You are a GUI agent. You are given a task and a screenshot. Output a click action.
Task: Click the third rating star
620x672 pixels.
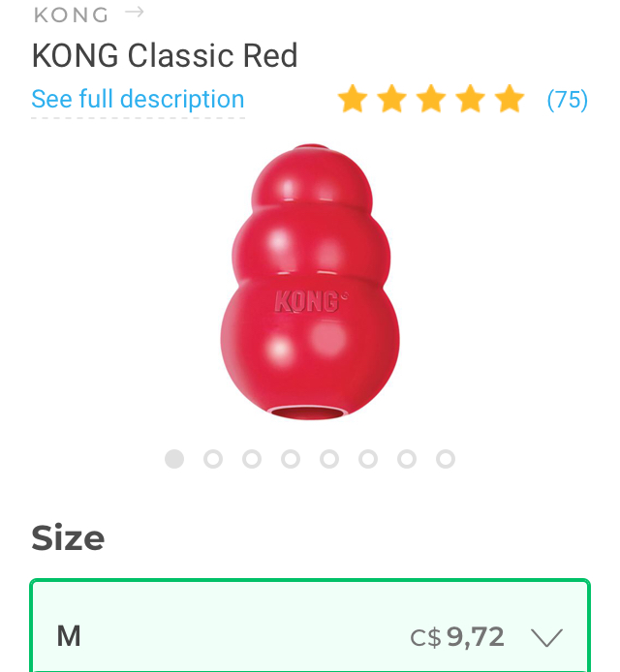[x=431, y=99]
